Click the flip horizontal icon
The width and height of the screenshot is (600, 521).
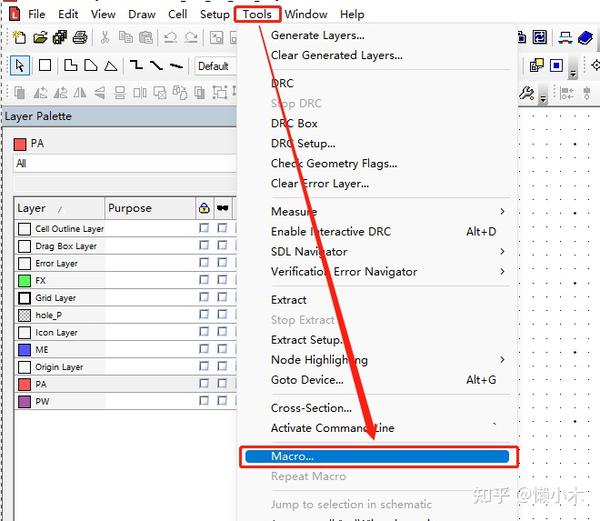click(80, 93)
